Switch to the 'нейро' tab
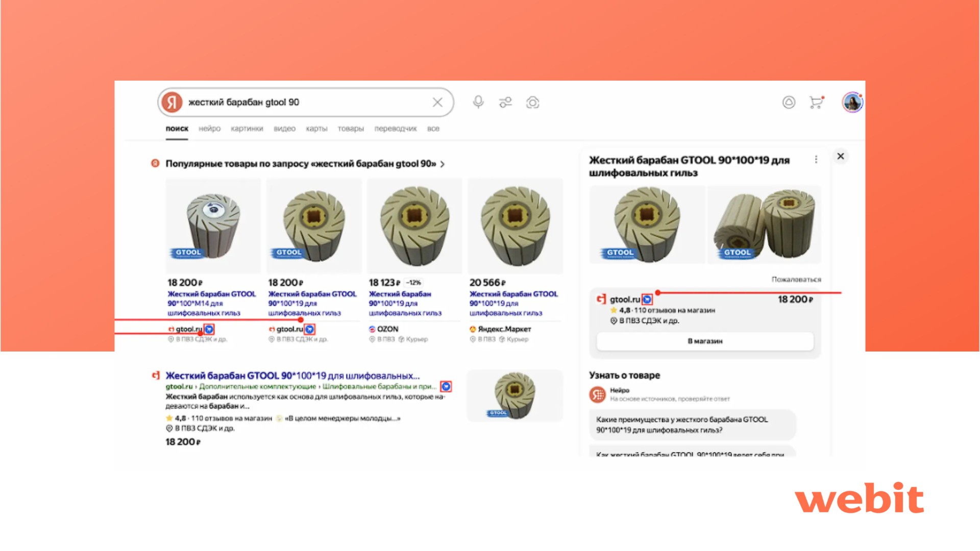Screen dimensions: 980x551 tap(209, 129)
